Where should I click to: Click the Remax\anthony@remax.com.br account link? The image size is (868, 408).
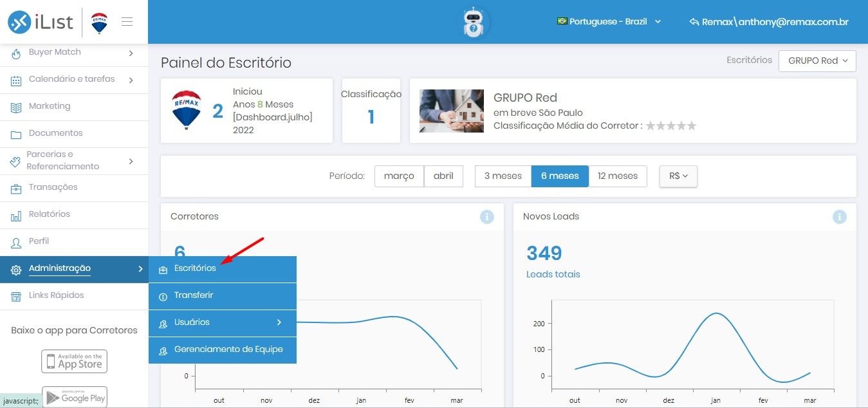coord(769,22)
